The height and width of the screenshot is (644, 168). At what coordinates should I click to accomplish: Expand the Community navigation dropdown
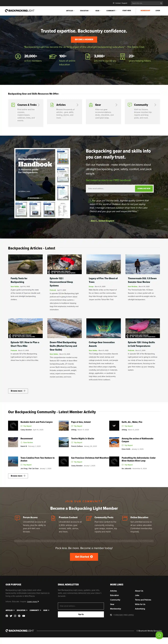coord(112,11)
